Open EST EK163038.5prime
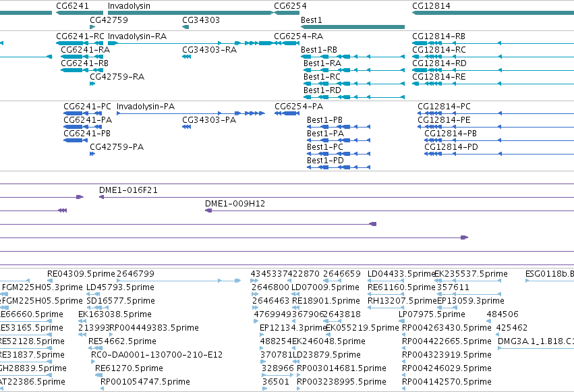This screenshot has width=574, height=392. click(115, 314)
